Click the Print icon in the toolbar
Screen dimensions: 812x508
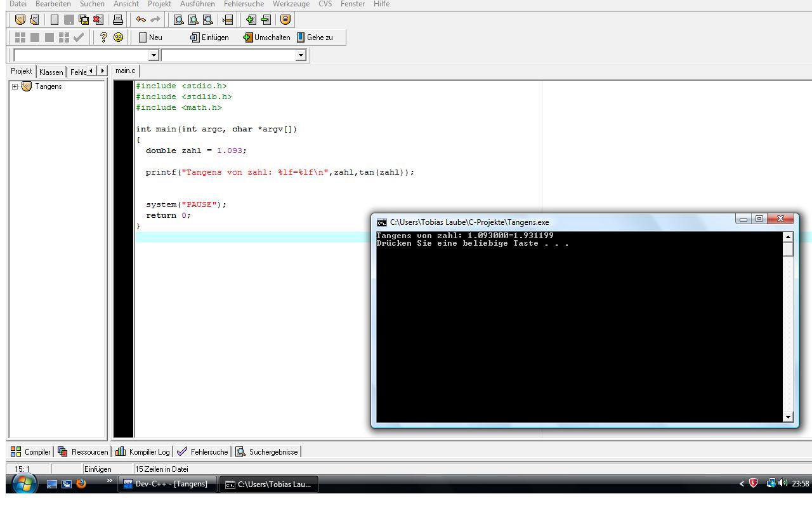point(118,20)
